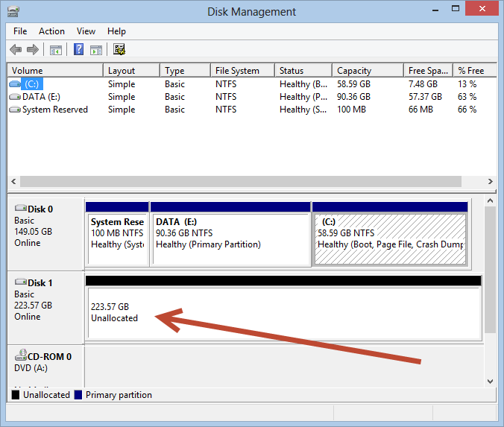Open the View menu

pos(86,31)
